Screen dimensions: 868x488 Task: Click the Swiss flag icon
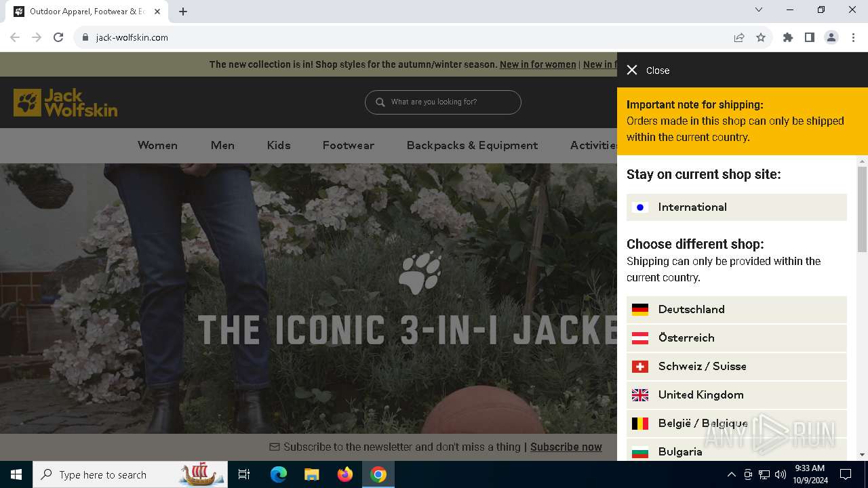point(640,367)
